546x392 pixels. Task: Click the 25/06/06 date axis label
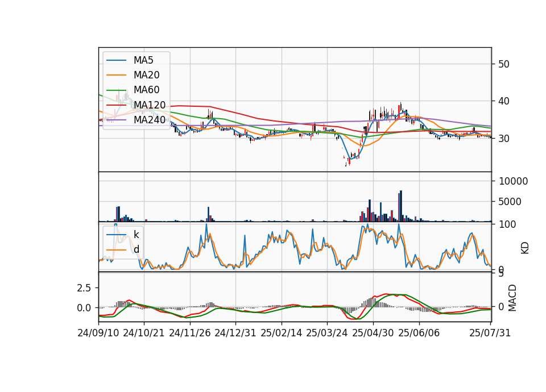click(419, 333)
